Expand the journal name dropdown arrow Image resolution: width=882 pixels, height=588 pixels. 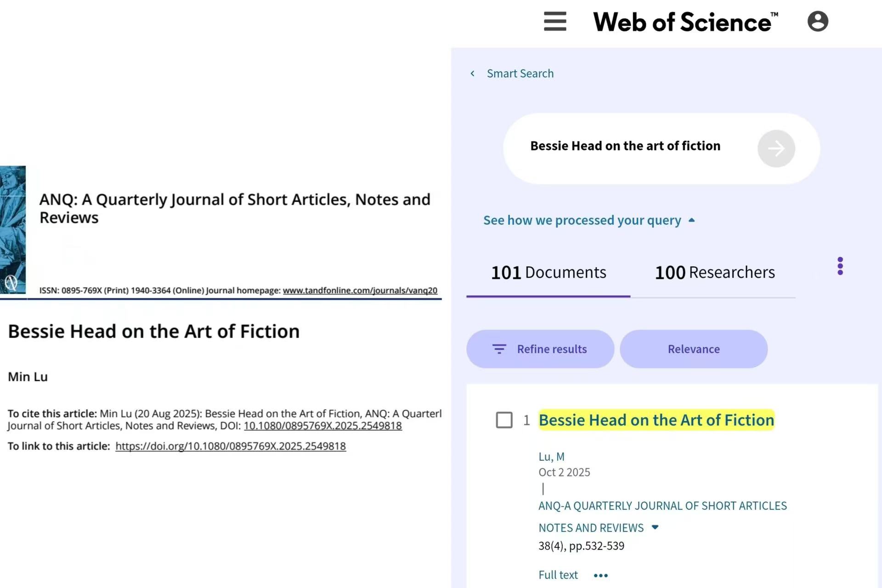click(655, 527)
